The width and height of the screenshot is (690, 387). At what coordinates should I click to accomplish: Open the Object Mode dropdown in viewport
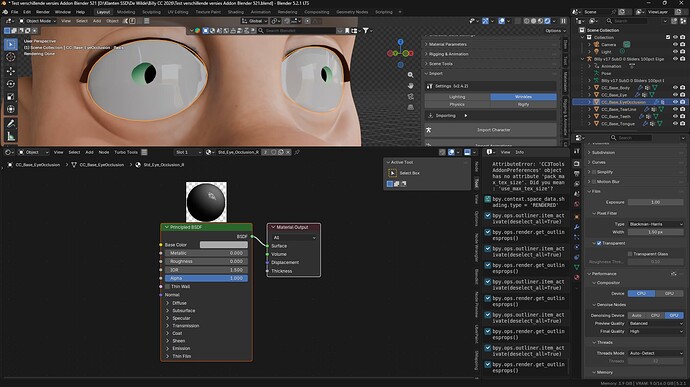[38, 21]
